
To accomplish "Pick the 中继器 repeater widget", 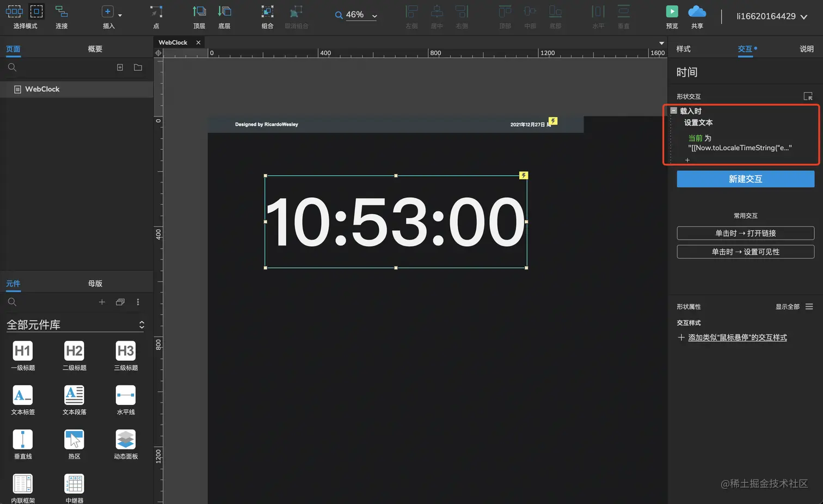I will click(x=75, y=488).
